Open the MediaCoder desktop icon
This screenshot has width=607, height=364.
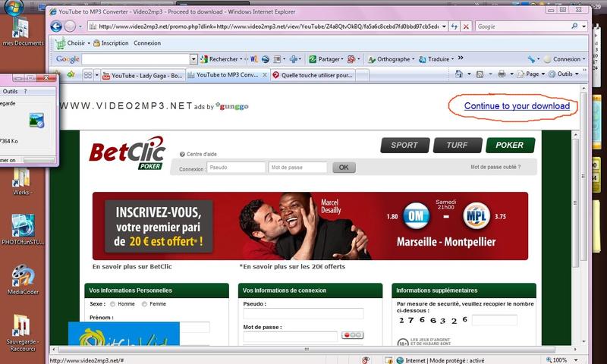23,278
